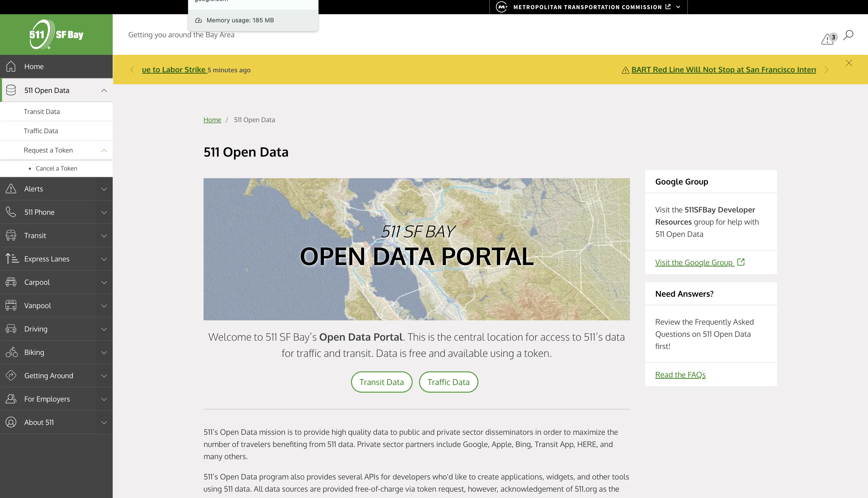868x498 pixels.
Task: Click the Home house icon in sidebar
Action: pyautogui.click(x=11, y=66)
